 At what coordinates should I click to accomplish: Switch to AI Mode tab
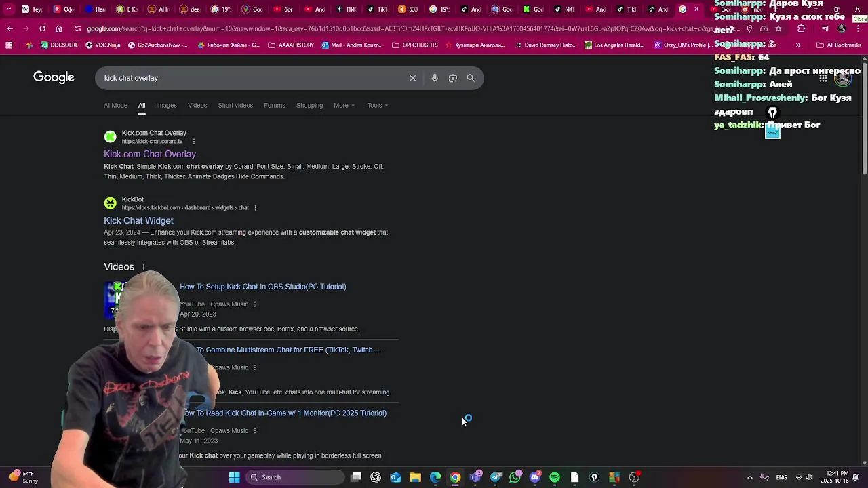pos(115,105)
